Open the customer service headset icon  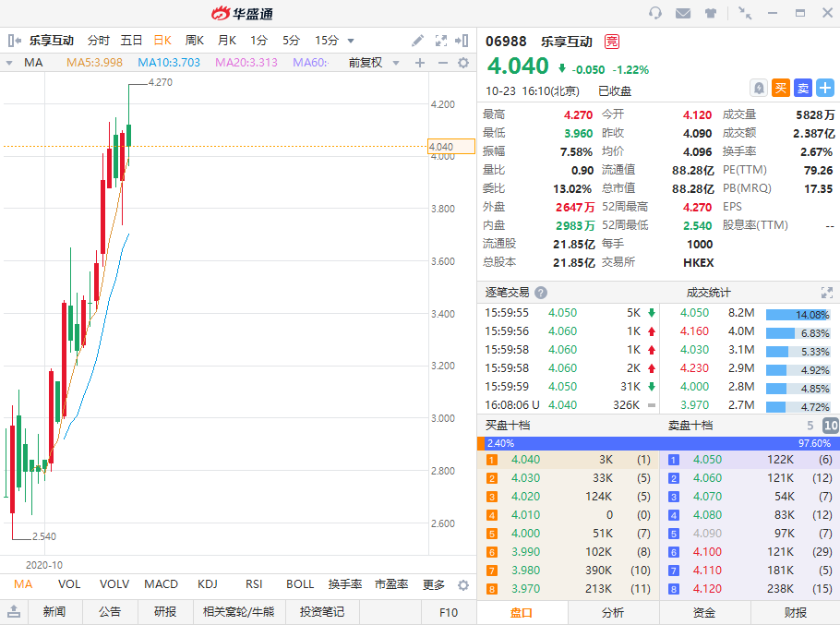[655, 13]
